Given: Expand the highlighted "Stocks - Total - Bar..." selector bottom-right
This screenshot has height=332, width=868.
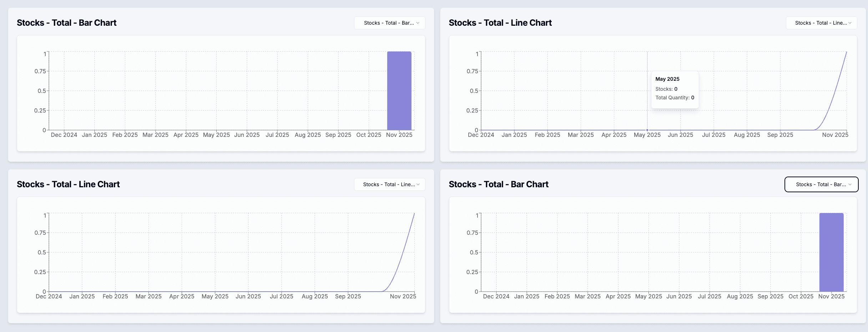Looking at the screenshot, I should (x=821, y=184).
